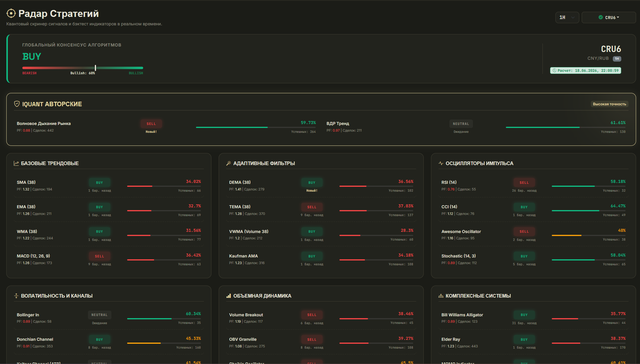Click the Высокая точность badge
The width and height of the screenshot is (640, 364).
click(609, 104)
